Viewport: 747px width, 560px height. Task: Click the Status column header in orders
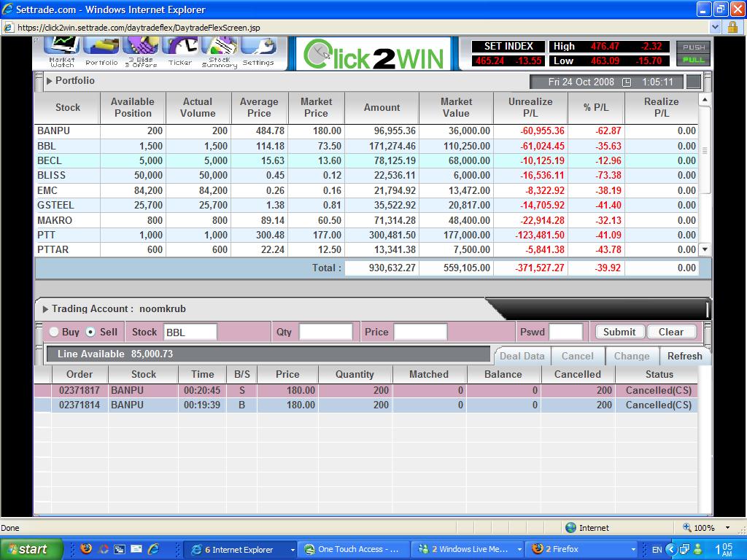(659, 374)
